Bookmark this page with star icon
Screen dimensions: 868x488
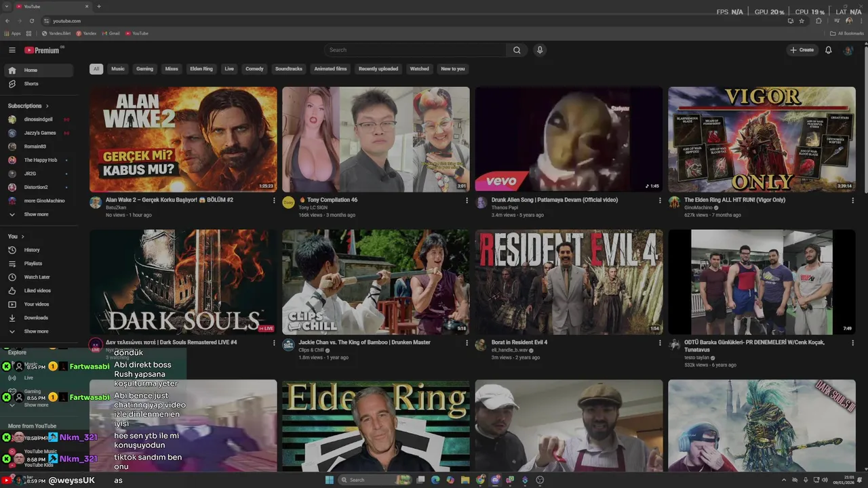pyautogui.click(x=802, y=21)
